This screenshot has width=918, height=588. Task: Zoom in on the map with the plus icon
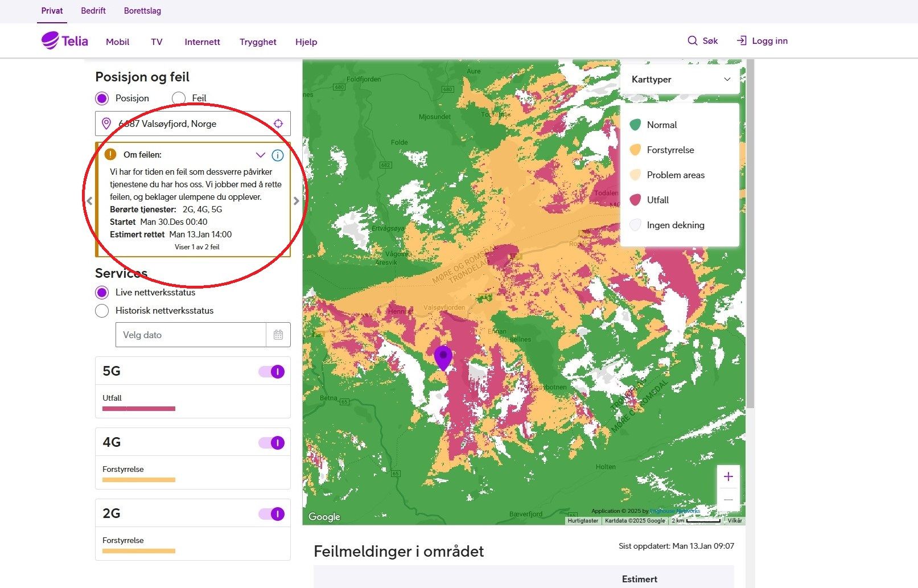click(728, 476)
